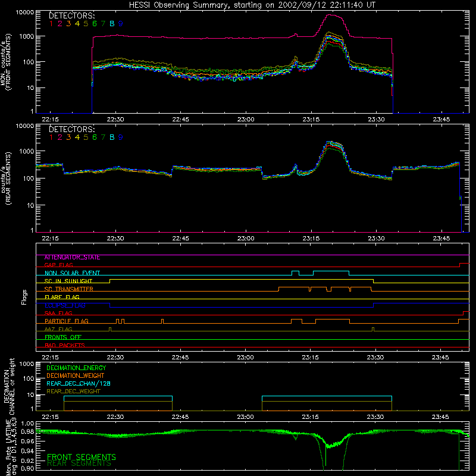
Task: Pick detector 7 in rear segments legend
Action: (x=103, y=137)
